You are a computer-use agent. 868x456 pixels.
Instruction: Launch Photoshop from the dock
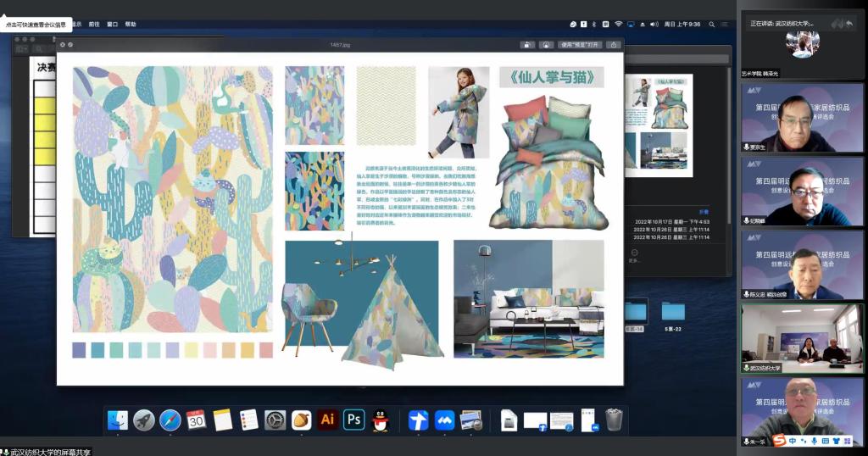pos(353,420)
